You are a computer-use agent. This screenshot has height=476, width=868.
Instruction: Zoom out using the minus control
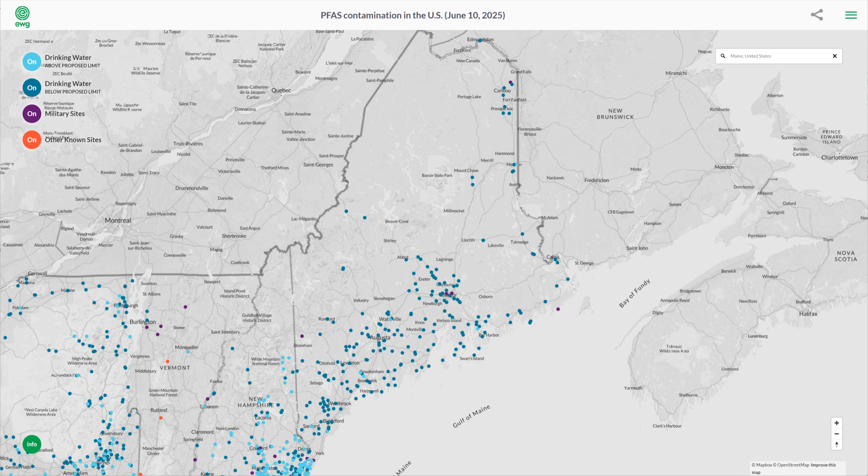[x=836, y=433]
